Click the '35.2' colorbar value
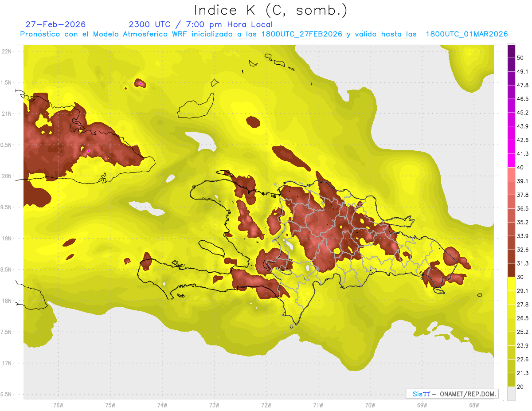Image resolution: width=532 pixels, height=411 pixels. point(523,222)
